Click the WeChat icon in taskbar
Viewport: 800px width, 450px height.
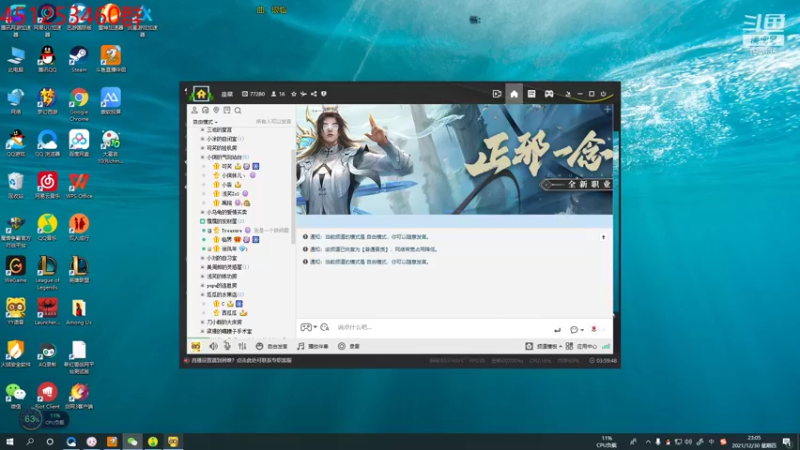pyautogui.click(x=132, y=441)
